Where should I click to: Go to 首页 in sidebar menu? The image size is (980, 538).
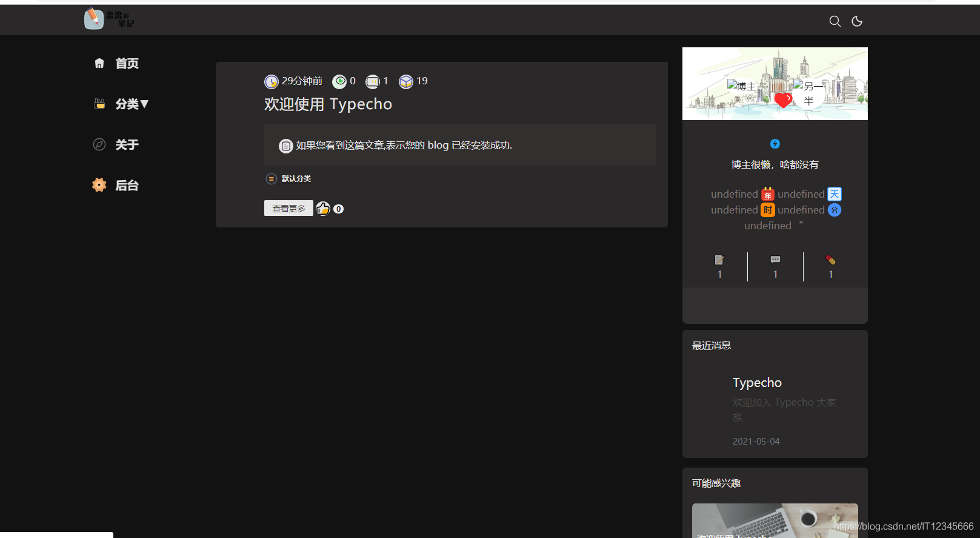coord(127,64)
